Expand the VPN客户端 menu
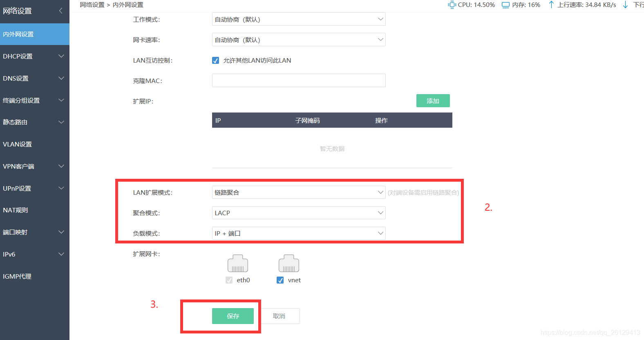Viewport: 644px width, 340px height. click(x=35, y=166)
